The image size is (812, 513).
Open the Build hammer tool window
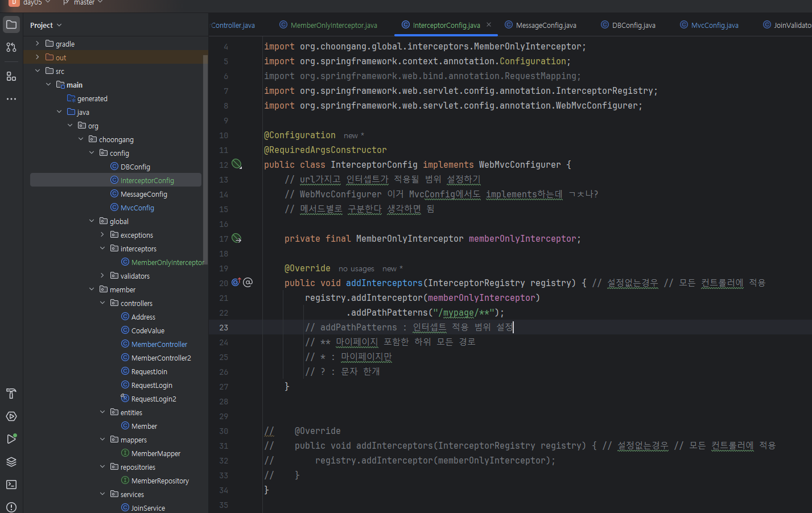coord(11,394)
